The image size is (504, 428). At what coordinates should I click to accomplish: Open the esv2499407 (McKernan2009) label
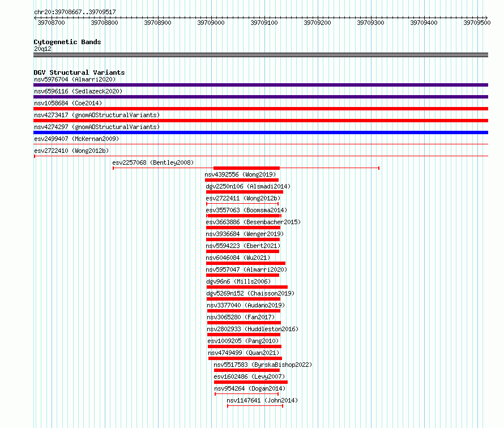click(x=76, y=139)
